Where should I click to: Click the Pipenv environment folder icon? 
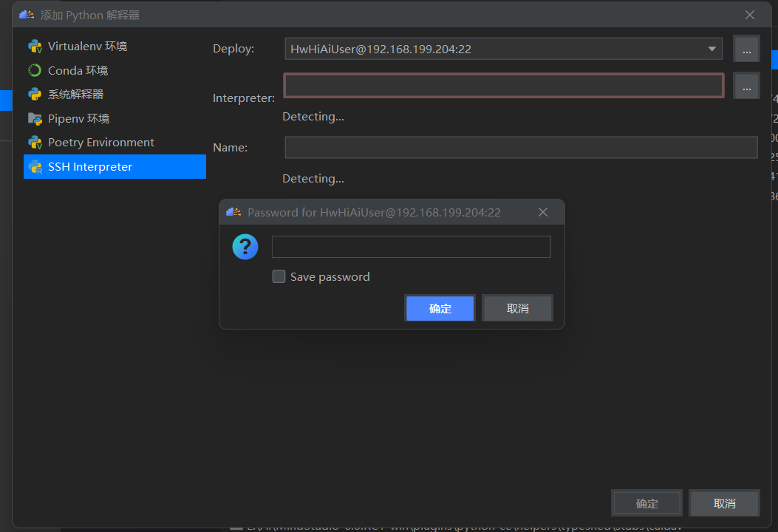point(35,119)
